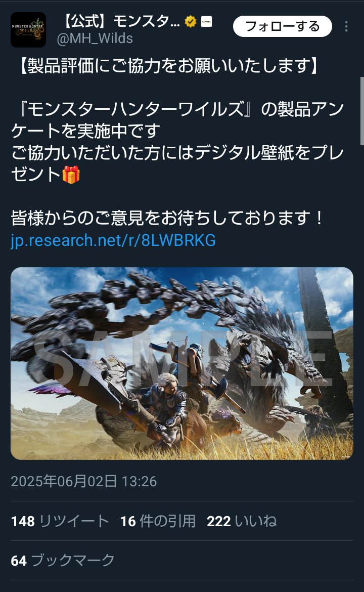This screenshot has height=592, width=364.
Task: Click the Capcom affiliate badge icon
Action: pos(206,22)
